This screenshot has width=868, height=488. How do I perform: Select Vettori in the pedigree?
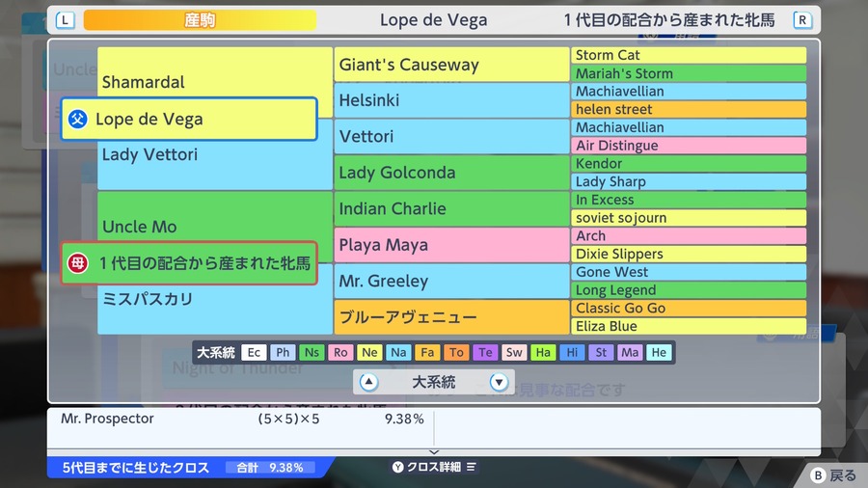pyautogui.click(x=451, y=136)
